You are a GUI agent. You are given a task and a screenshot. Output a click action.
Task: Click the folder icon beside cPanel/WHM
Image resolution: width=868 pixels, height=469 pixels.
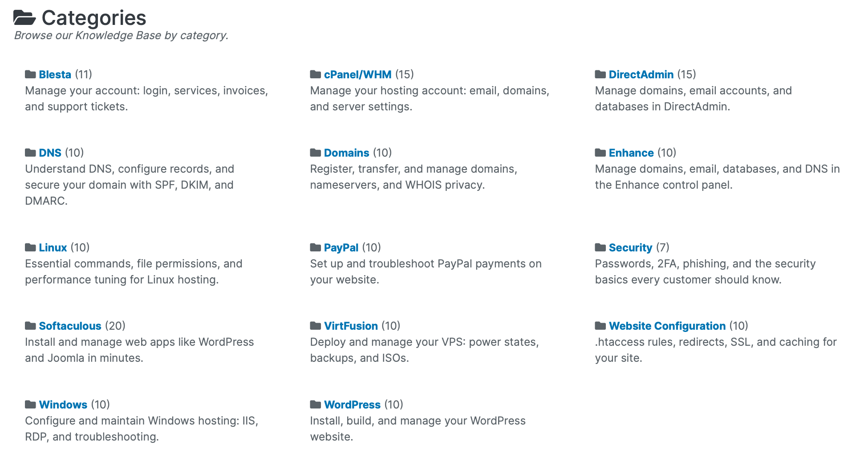click(x=316, y=74)
